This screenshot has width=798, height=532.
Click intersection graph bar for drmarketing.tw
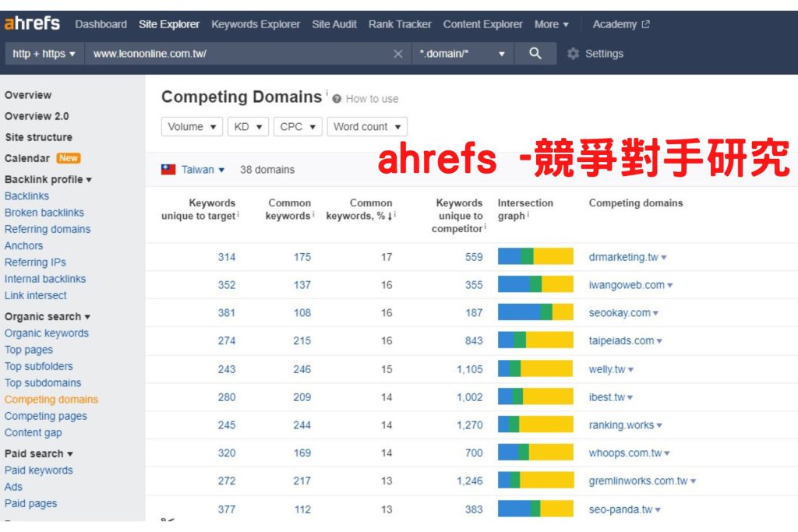pos(535,257)
